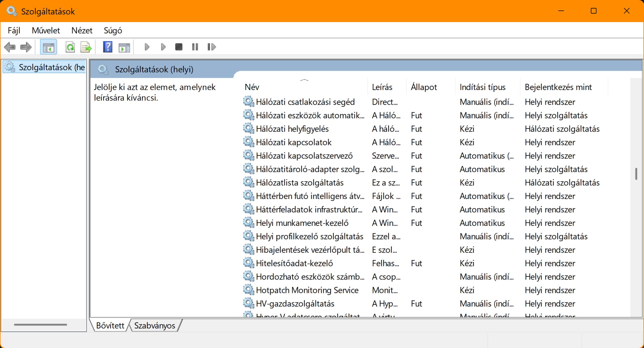
Task: Select the Bővített tab
Action: tap(110, 326)
